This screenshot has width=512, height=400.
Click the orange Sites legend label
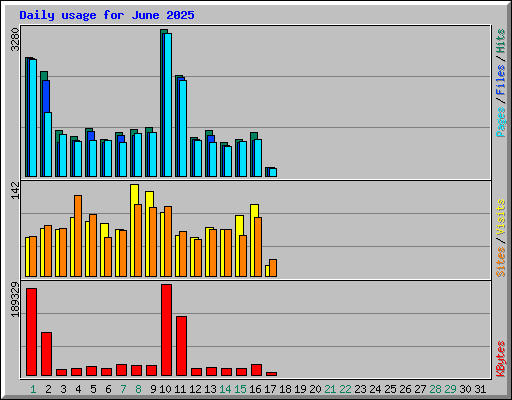[501, 262]
